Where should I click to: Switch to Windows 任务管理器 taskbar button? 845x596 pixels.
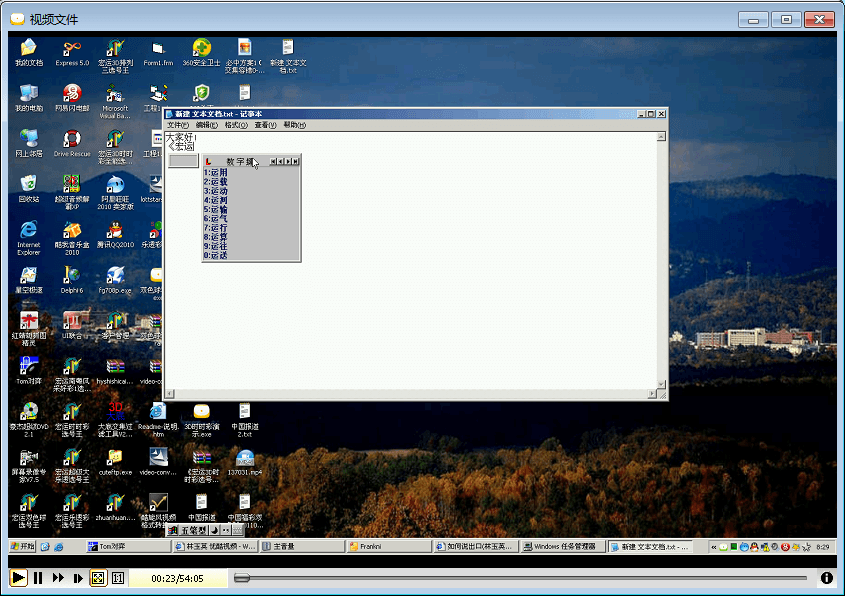pos(563,547)
